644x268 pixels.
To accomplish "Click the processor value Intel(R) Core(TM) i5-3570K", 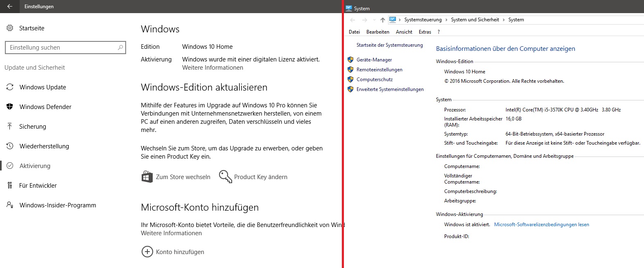I will (x=563, y=110).
